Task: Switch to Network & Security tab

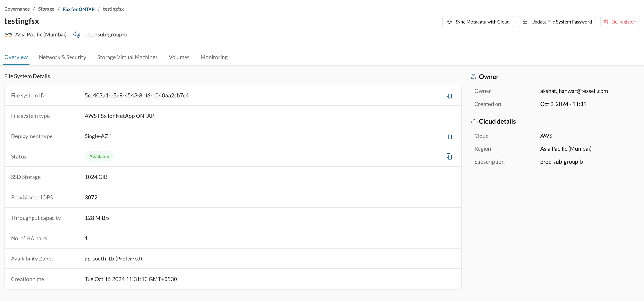Action: pyautogui.click(x=62, y=57)
